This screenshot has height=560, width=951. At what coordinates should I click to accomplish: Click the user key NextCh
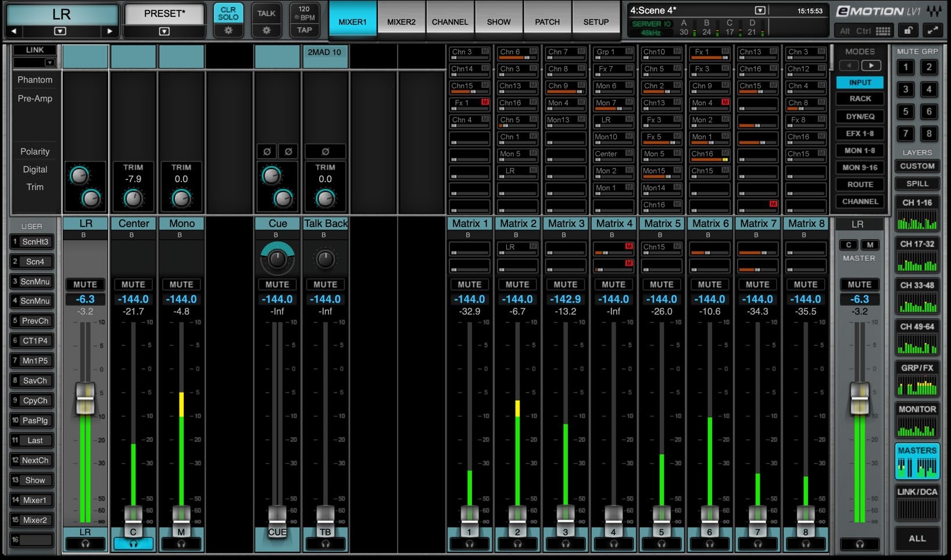pos(33,460)
